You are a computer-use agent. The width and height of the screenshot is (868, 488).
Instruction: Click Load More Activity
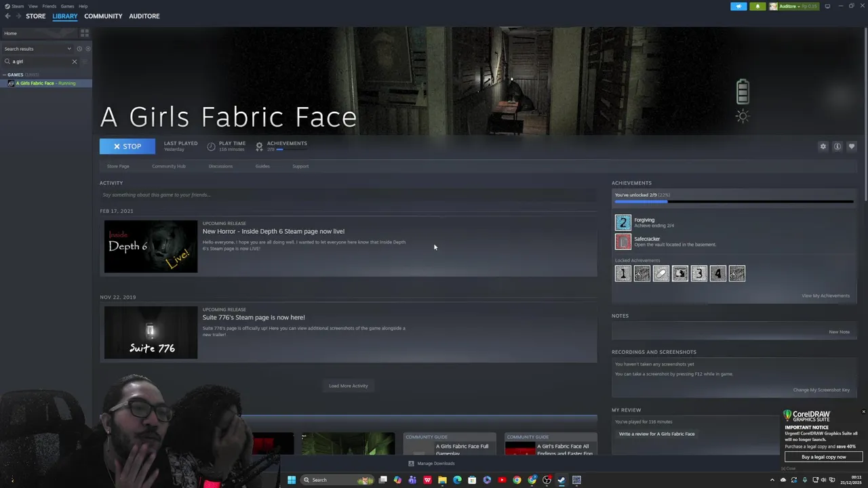[349, 386]
